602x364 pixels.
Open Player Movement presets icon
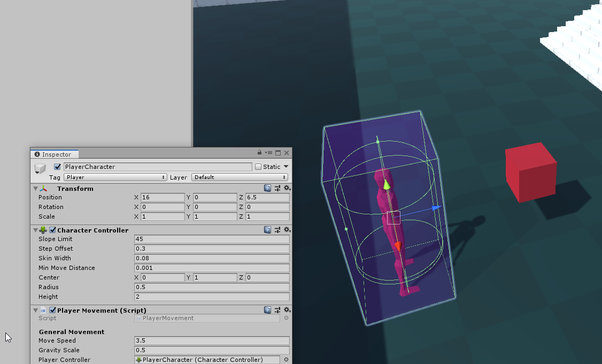point(277,310)
